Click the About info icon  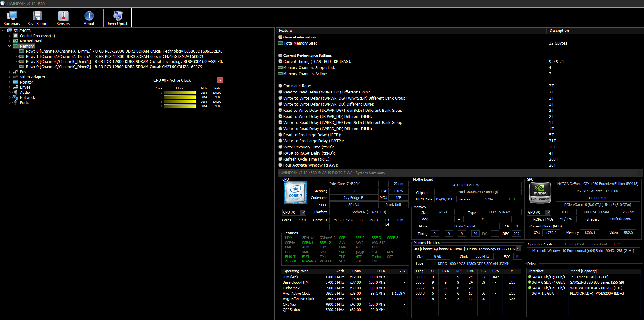coord(89,15)
